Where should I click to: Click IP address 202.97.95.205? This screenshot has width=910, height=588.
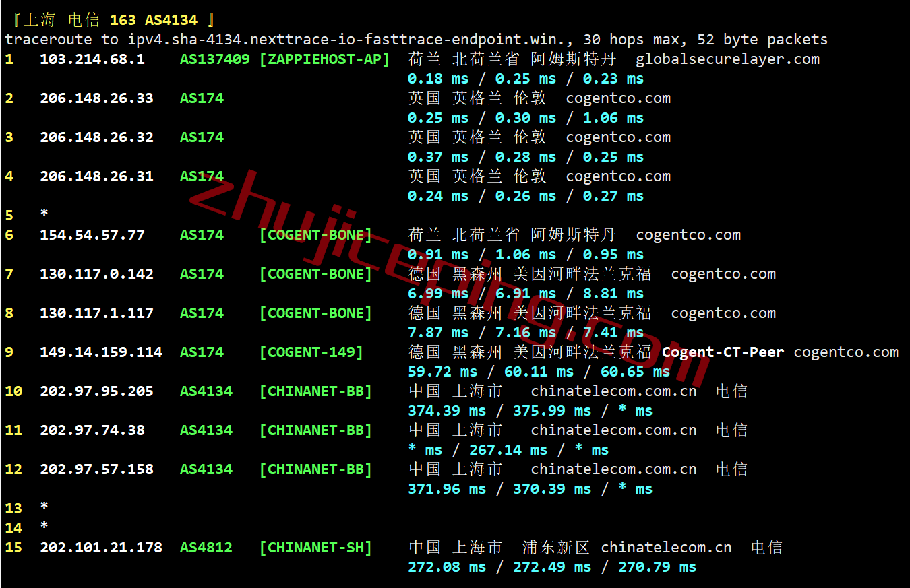(96, 391)
